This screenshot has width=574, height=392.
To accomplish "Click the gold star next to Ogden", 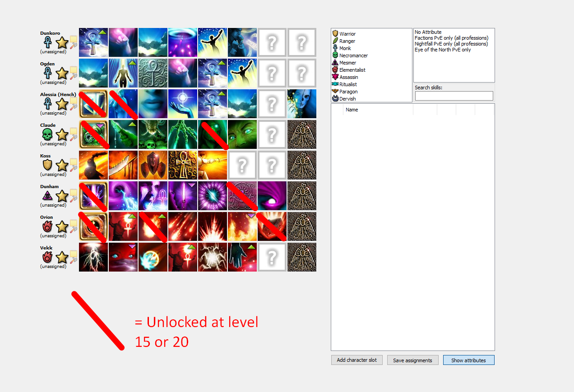I will coord(62,74).
